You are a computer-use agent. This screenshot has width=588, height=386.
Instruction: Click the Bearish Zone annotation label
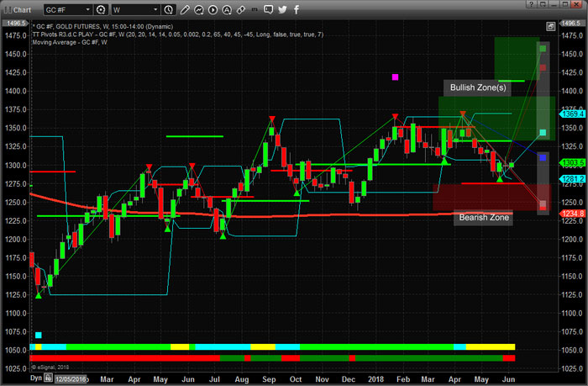[484, 218]
